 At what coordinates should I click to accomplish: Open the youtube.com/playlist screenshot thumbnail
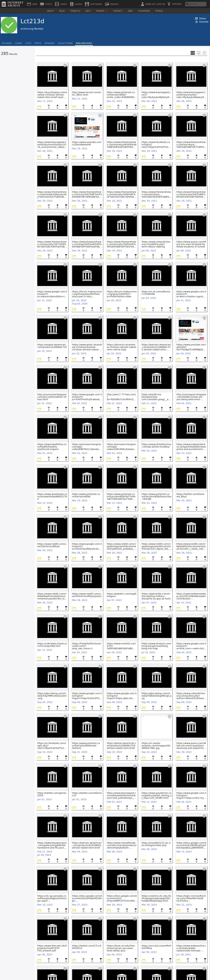point(191,329)
